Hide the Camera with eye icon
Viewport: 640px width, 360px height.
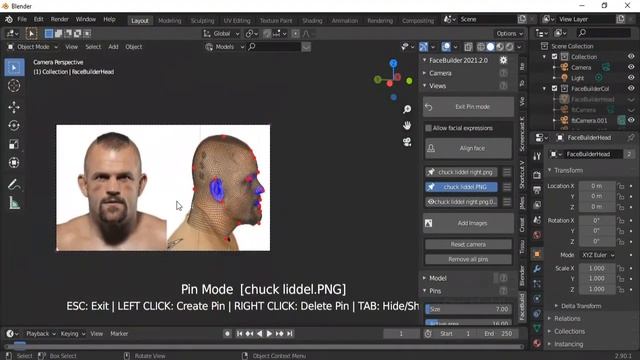point(631,67)
